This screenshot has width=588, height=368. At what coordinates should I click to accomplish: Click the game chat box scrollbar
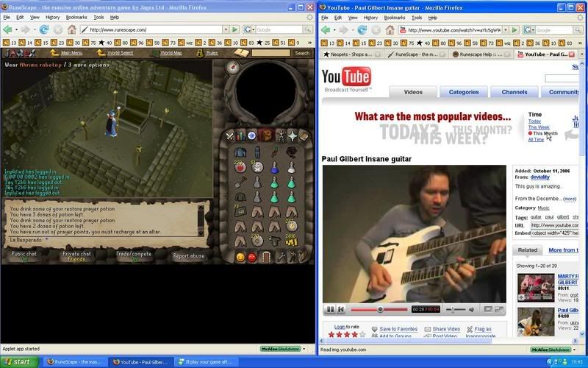click(201, 220)
